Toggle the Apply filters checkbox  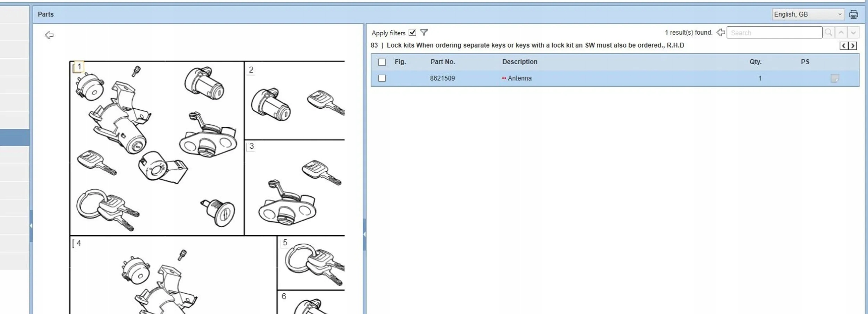click(412, 32)
